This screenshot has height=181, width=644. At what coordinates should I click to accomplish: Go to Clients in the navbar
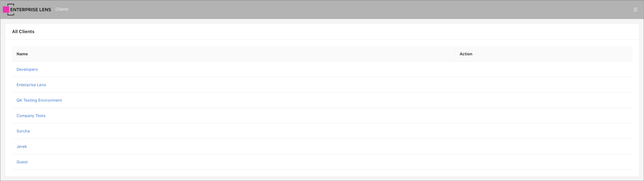click(x=62, y=9)
